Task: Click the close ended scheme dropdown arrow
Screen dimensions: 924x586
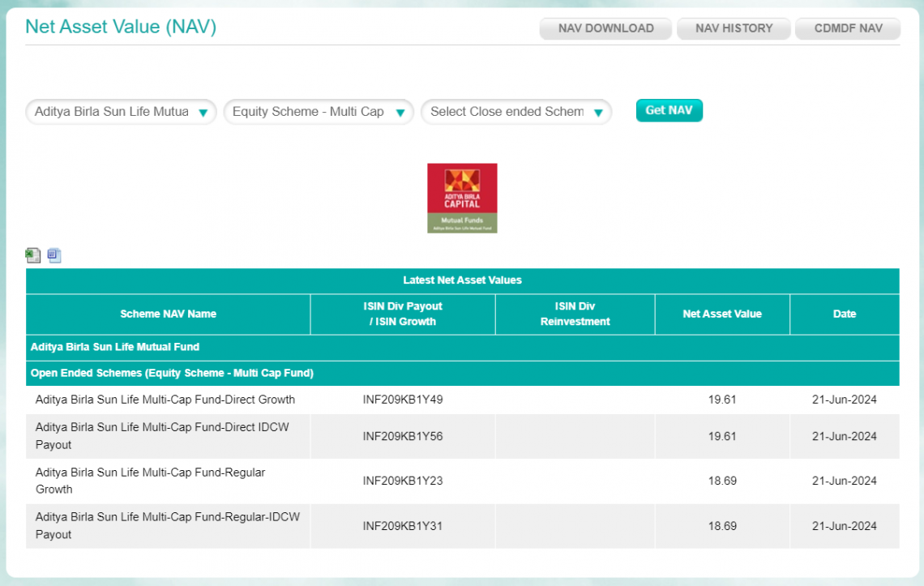Action: 600,112
